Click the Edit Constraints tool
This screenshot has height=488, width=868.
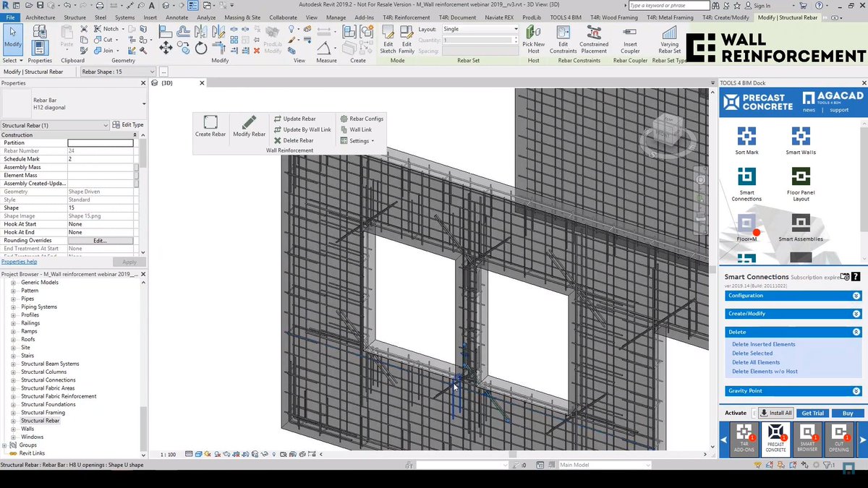coord(563,39)
